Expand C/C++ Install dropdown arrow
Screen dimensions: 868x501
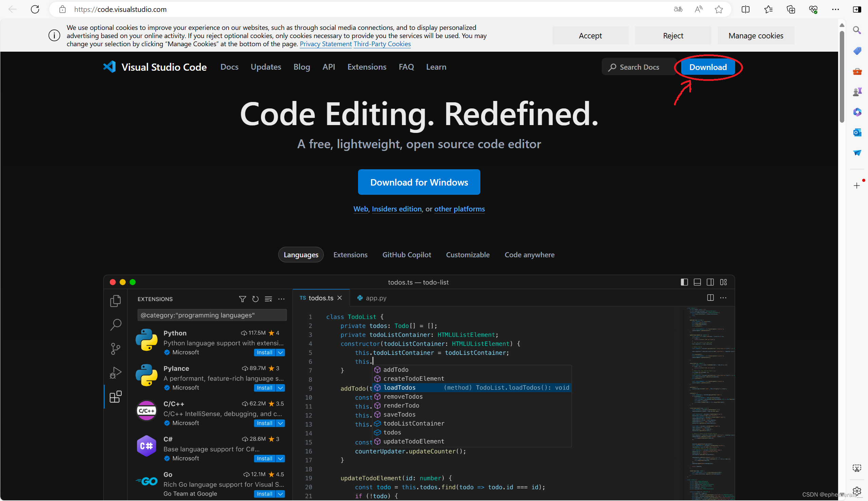click(281, 423)
